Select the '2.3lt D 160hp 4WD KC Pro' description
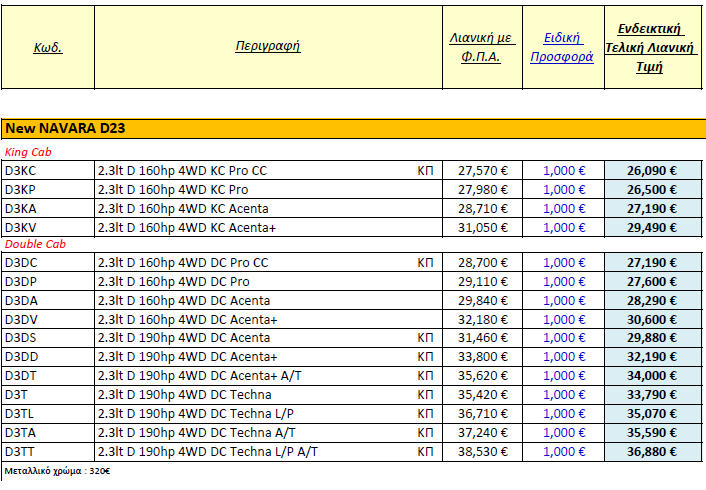 pyautogui.click(x=173, y=190)
